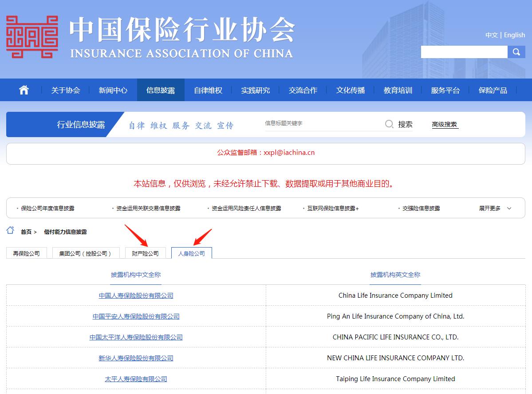Click the 信息披露 menu item
Image resolution: width=532 pixels, height=394 pixels.
161,90
